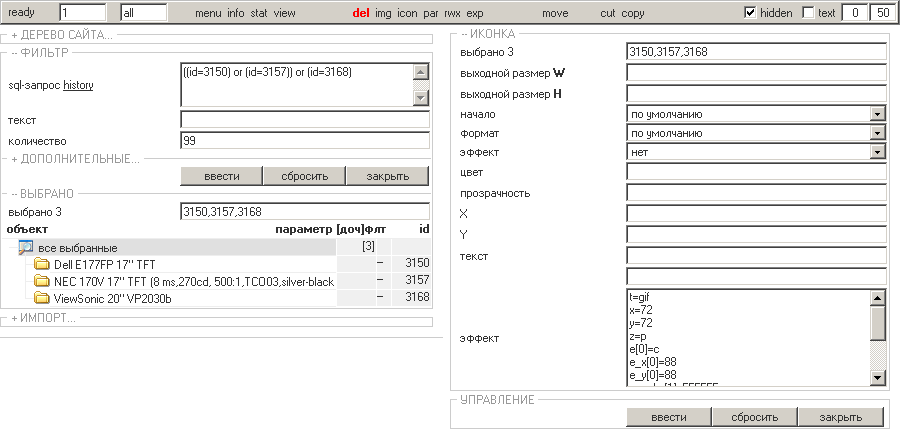The height and width of the screenshot is (434, 900).
Task: Click the id 3168 cell
Action: click(x=412, y=297)
